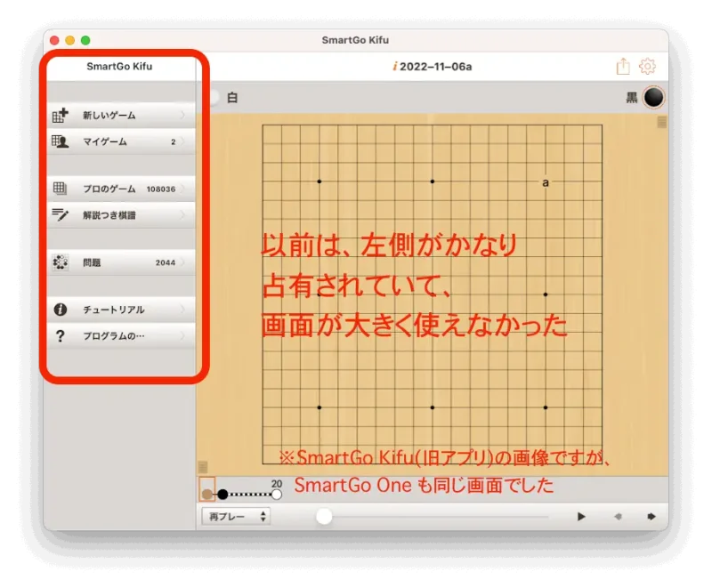Open the 再プレー mode dropdown

[x=236, y=516]
